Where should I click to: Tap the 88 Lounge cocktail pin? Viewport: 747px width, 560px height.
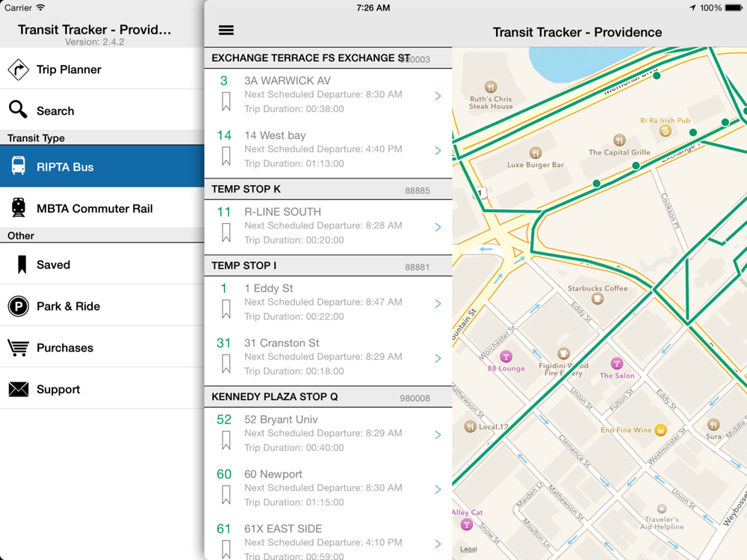(506, 356)
